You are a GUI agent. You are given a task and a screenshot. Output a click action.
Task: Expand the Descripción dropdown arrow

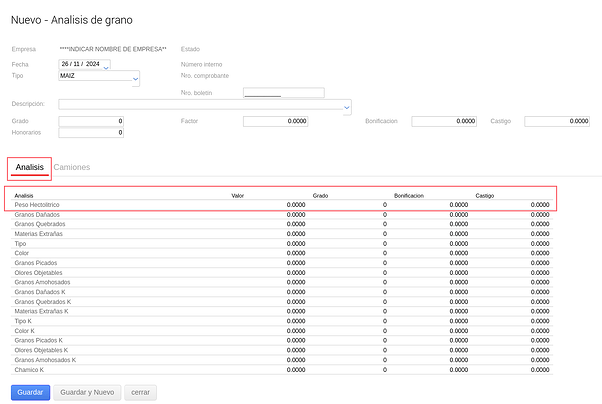click(x=346, y=107)
